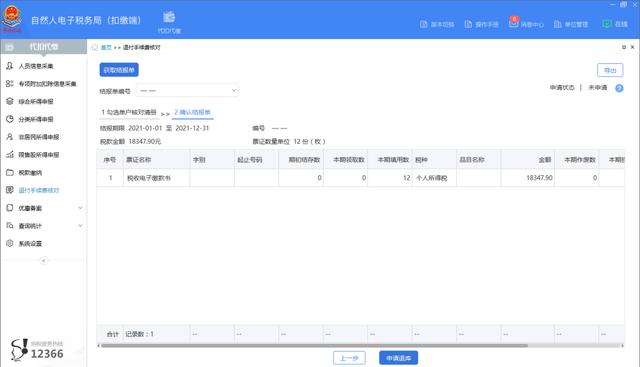Screen dimensions: 640x367
Task: Click the menu icon beside 代扣代缴 header
Action: 9,47
